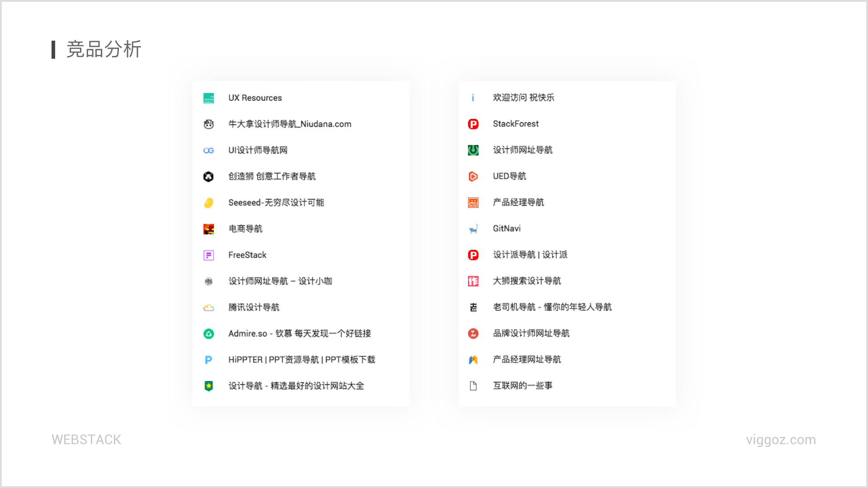The height and width of the screenshot is (488, 868).
Task: Click the blank page icon beside 互联网的一些事
Action: coord(473,386)
